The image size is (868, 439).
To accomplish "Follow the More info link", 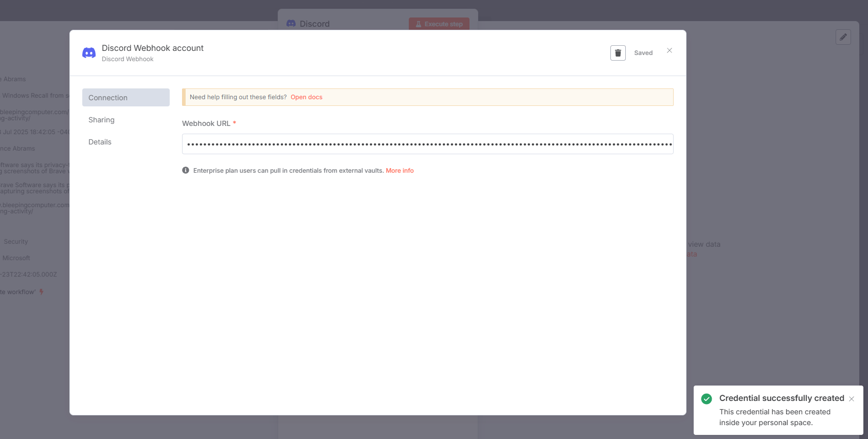I will coord(400,171).
